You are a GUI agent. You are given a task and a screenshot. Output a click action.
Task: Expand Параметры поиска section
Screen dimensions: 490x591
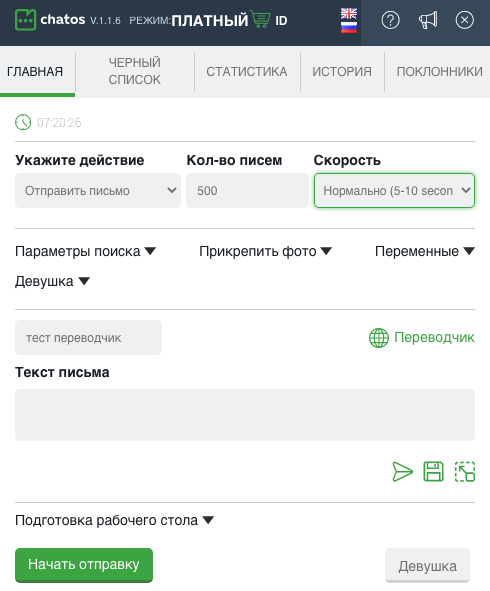point(85,251)
